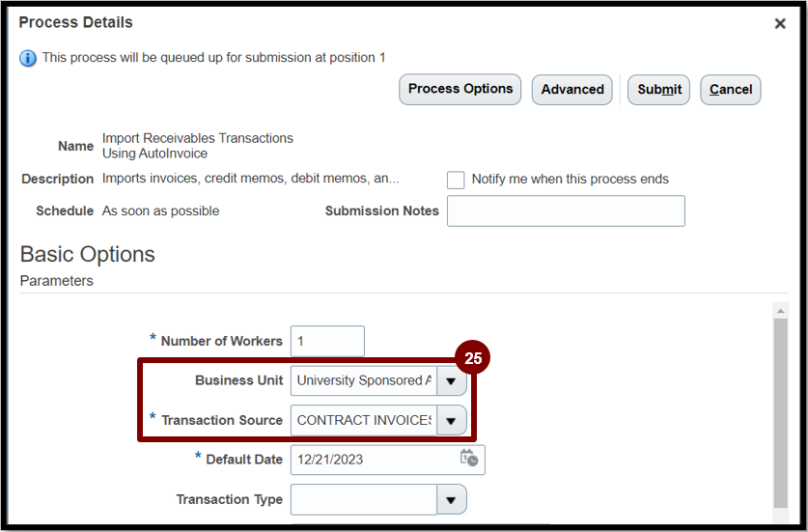Submit the process

[658, 90]
